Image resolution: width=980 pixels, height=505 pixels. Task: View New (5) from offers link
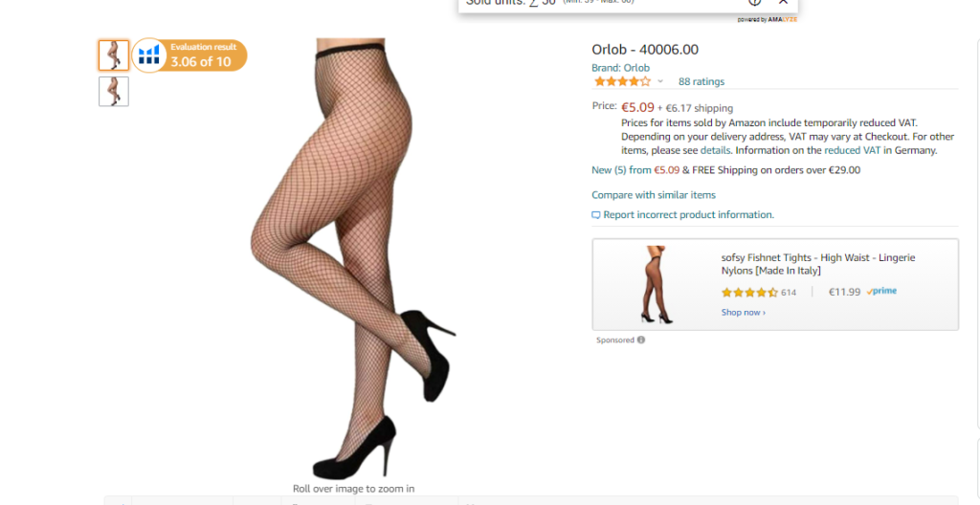click(635, 170)
